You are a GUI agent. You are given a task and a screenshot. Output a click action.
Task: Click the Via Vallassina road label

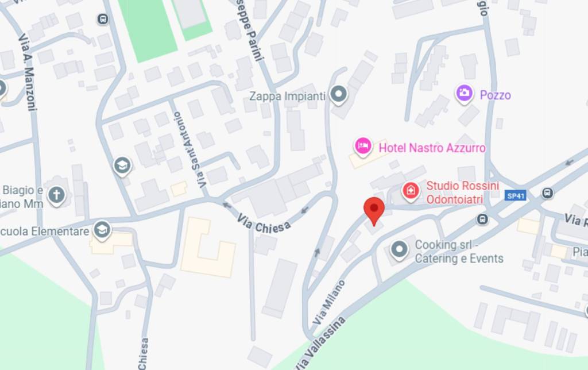[320, 344]
